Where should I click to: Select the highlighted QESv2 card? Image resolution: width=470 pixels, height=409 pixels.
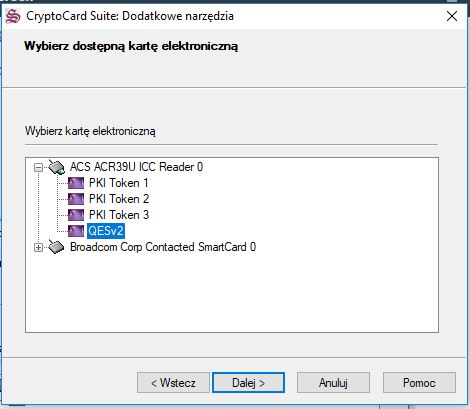[106, 231]
